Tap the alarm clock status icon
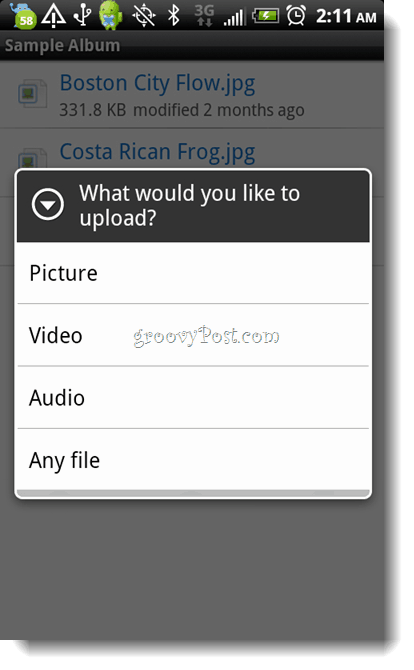Image resolution: width=414 pixels, height=670 pixels. pos(296,16)
